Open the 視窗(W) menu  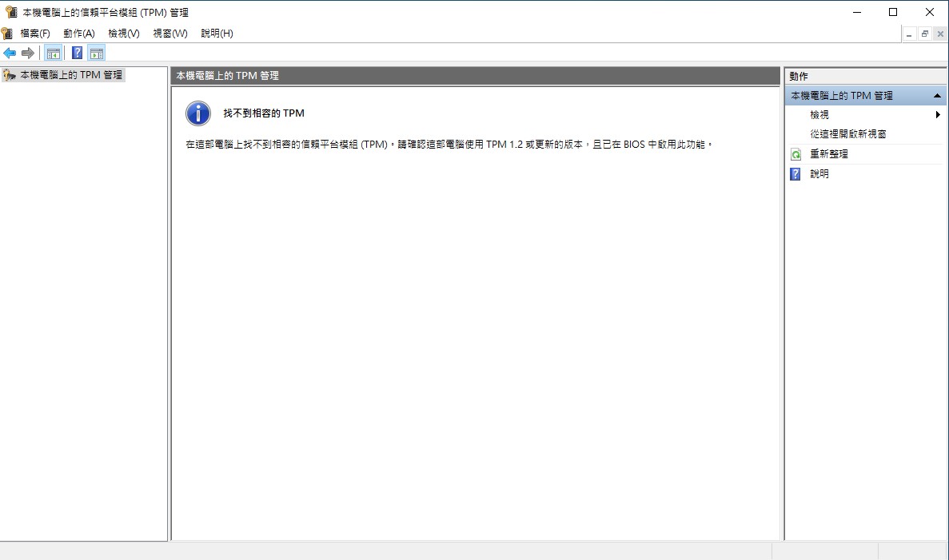pos(170,34)
